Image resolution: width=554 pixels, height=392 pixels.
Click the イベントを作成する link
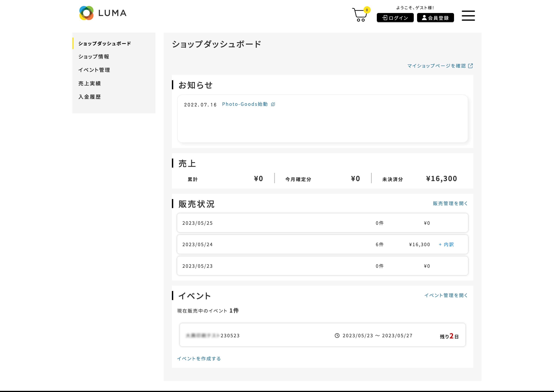tap(199, 358)
